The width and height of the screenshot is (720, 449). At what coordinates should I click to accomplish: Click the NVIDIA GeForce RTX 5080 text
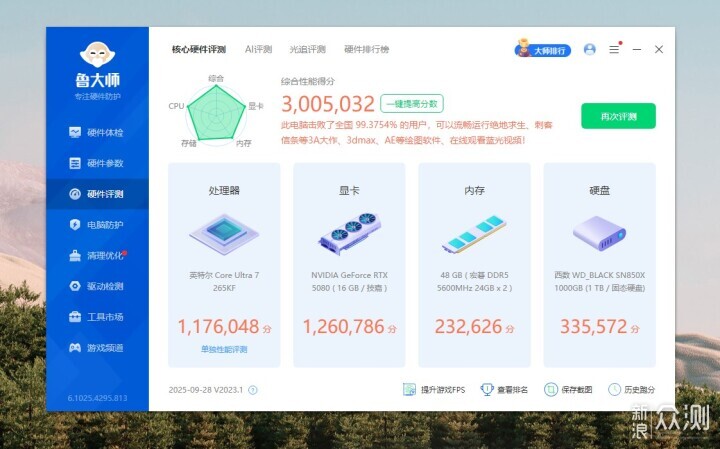click(x=349, y=281)
